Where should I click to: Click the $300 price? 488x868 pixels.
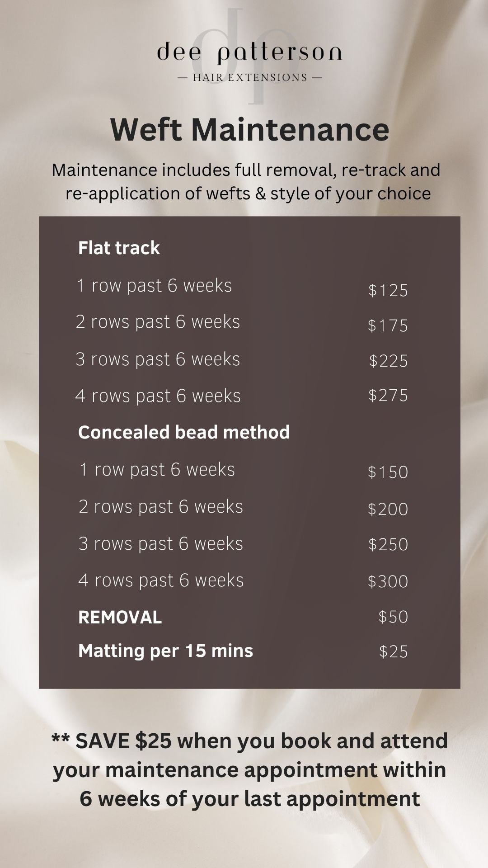pyautogui.click(x=388, y=581)
